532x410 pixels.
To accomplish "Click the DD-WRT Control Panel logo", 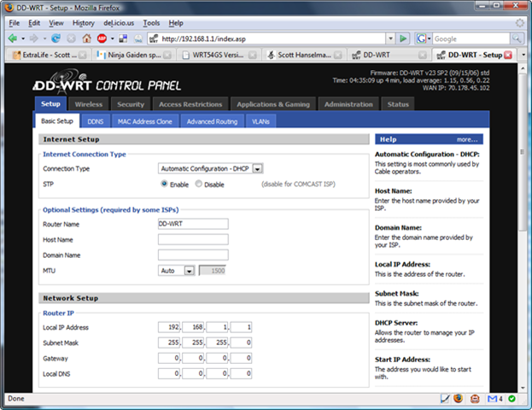I will pos(107,82).
